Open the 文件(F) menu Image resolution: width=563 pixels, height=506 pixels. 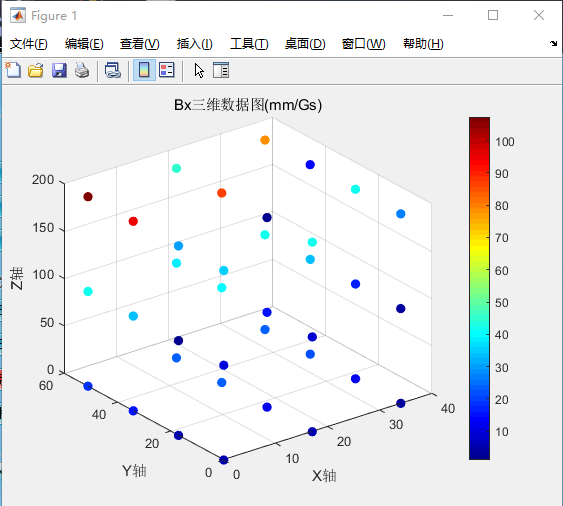pos(28,44)
